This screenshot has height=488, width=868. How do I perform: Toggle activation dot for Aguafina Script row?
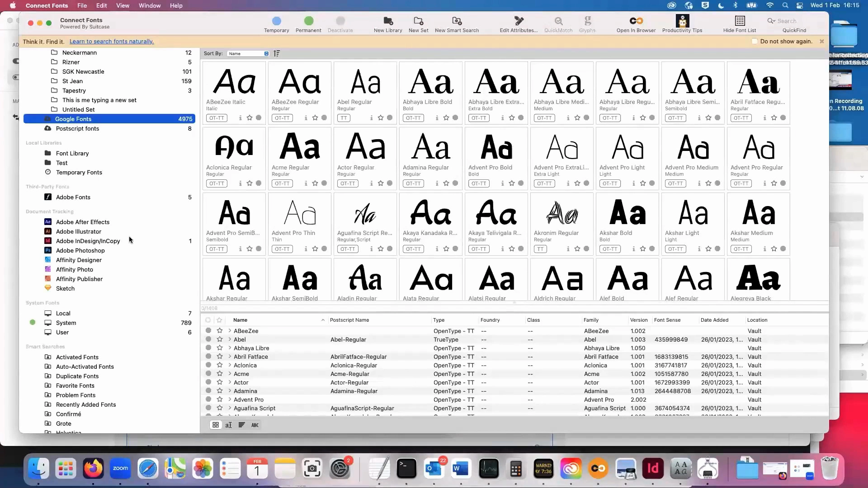click(x=208, y=408)
